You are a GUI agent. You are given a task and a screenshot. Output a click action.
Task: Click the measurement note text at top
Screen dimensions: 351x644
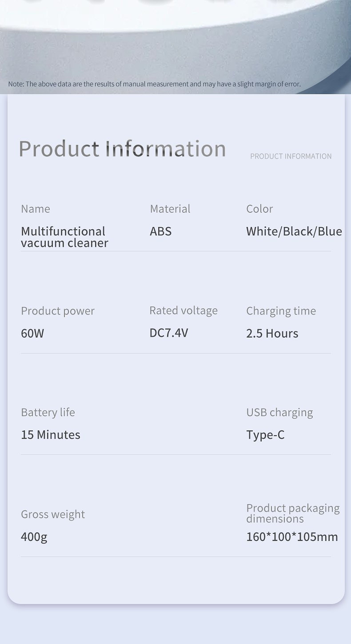pos(154,84)
